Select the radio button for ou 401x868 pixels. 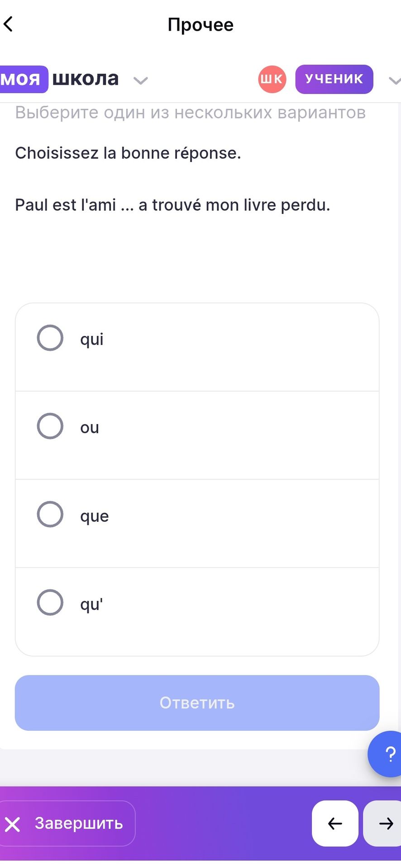tap(50, 426)
